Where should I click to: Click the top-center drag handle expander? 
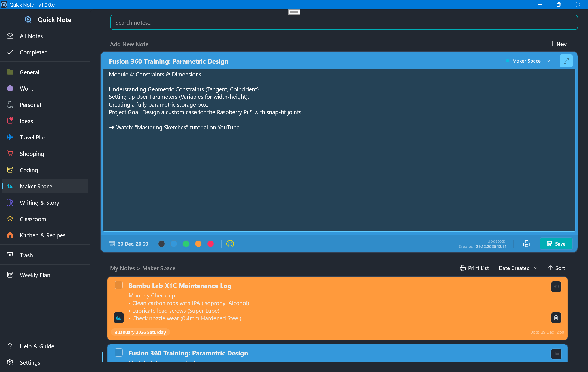pyautogui.click(x=294, y=12)
